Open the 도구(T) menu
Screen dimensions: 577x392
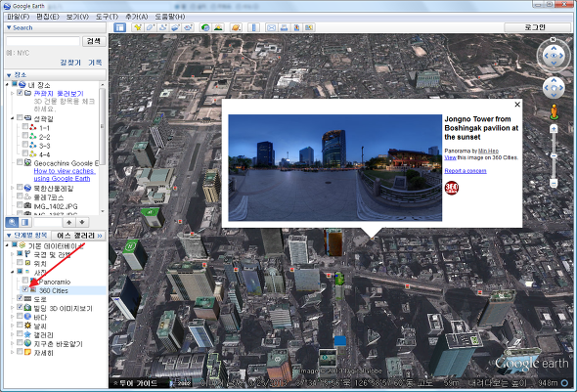(107, 17)
